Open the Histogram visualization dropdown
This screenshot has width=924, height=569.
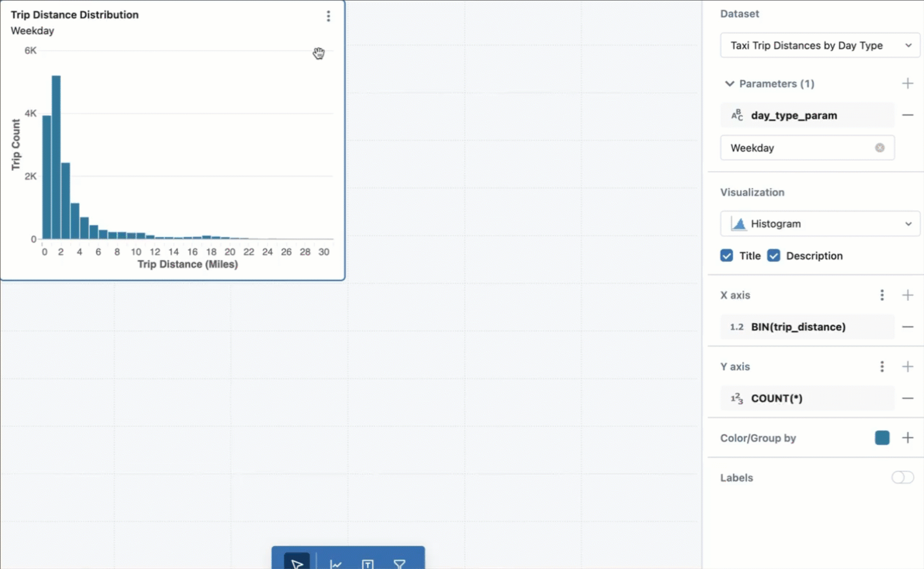(820, 223)
